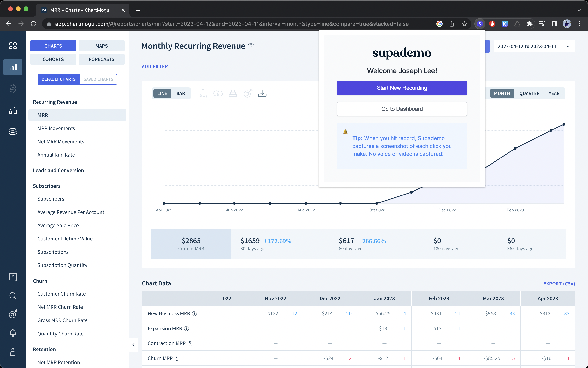Click the Chrome profile avatar
This screenshot has width=588, height=368.
(x=567, y=24)
